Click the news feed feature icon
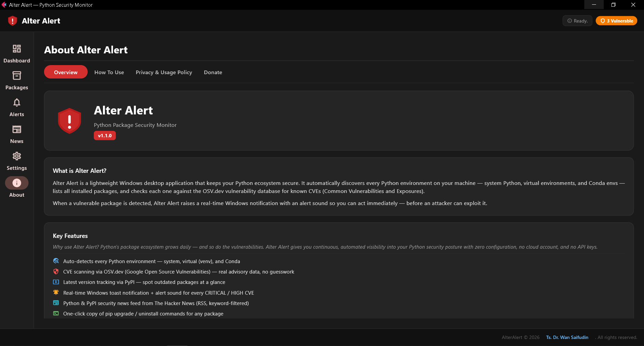This screenshot has height=346, width=644. [56, 303]
